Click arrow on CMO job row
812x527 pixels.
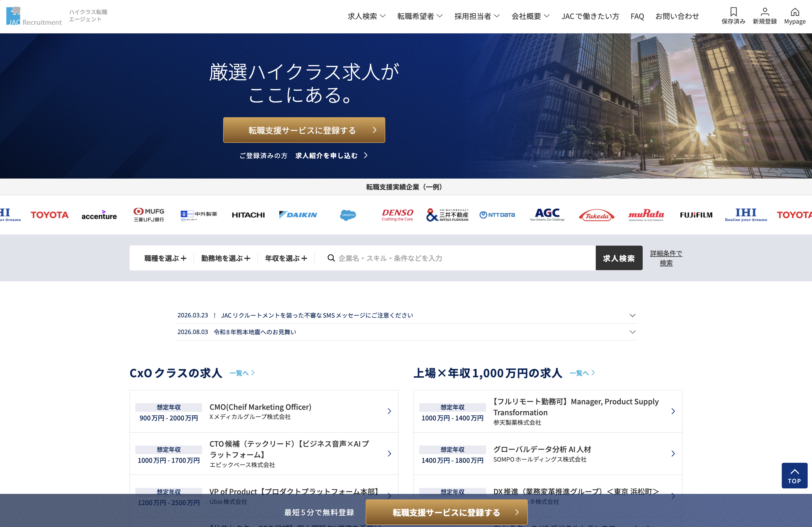click(x=389, y=411)
